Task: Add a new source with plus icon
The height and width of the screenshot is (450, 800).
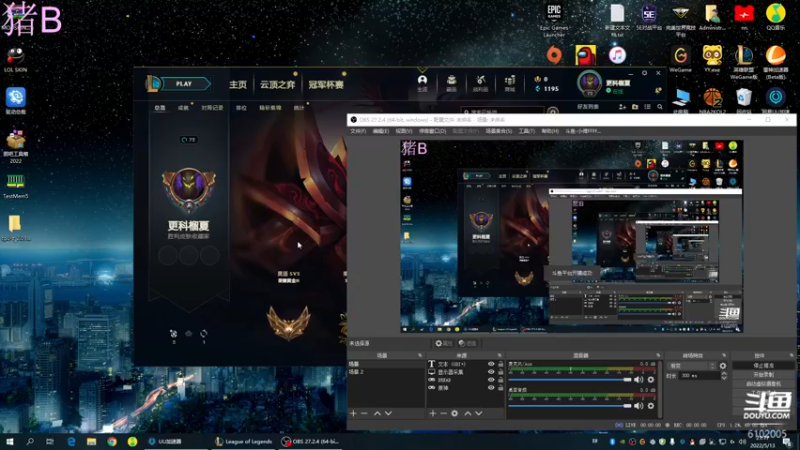Action: (433, 413)
